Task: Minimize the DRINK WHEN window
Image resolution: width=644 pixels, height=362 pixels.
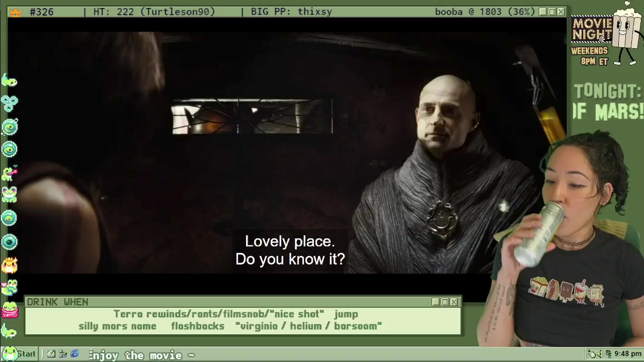Action: (x=436, y=302)
